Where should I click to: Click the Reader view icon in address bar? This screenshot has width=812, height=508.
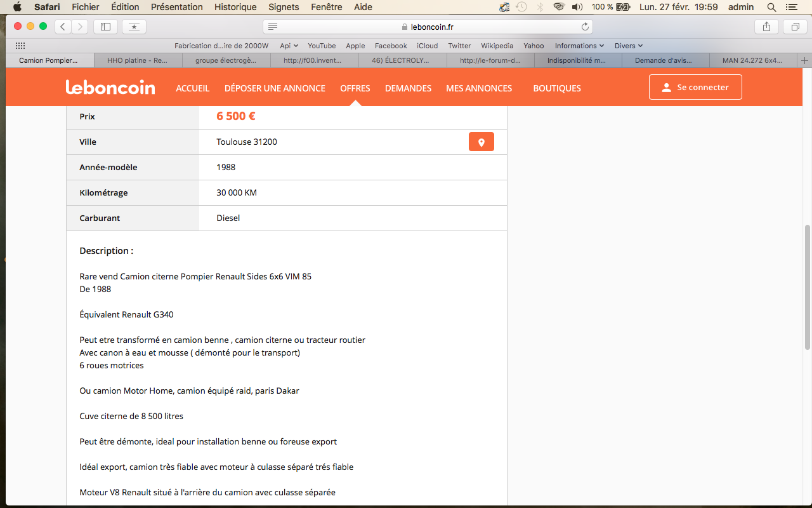click(273, 27)
